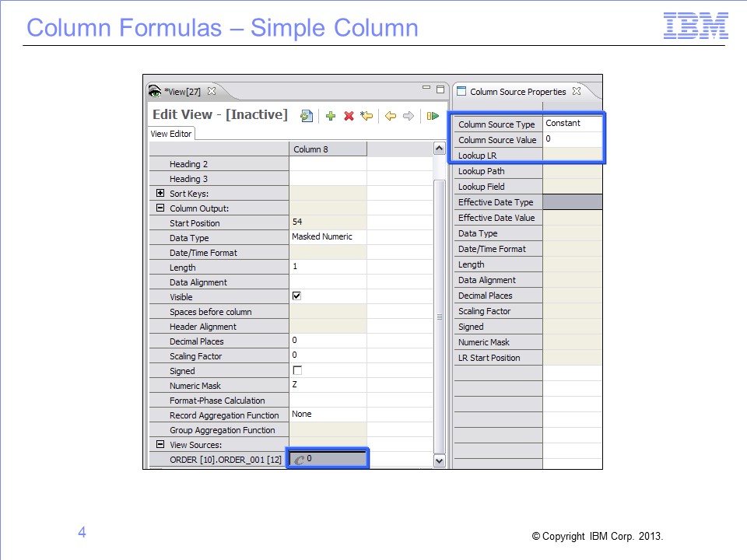Click the Scaling Factor value 0 in Column 8
The height and width of the screenshot is (560, 747).
click(x=328, y=355)
